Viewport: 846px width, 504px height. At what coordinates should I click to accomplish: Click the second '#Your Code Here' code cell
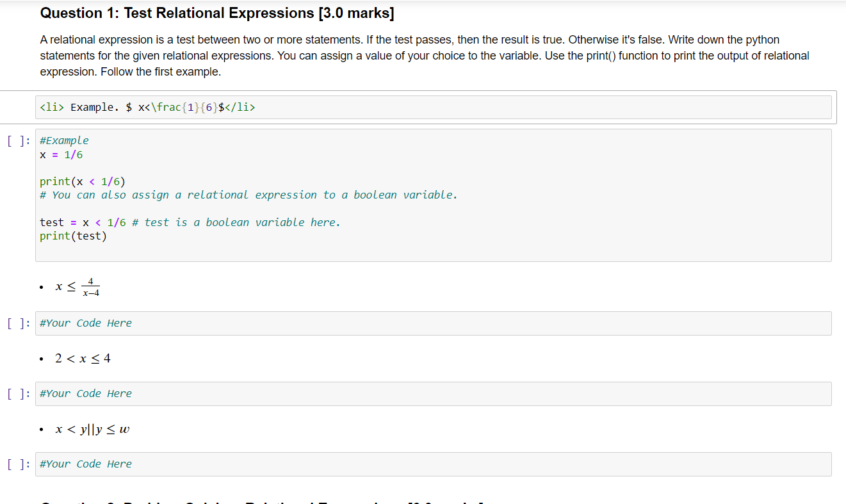click(256, 393)
